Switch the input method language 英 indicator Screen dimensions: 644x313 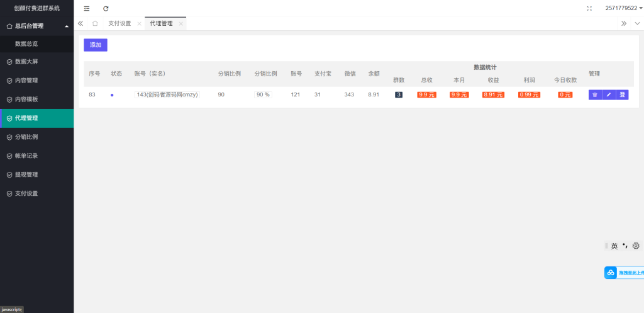point(614,246)
